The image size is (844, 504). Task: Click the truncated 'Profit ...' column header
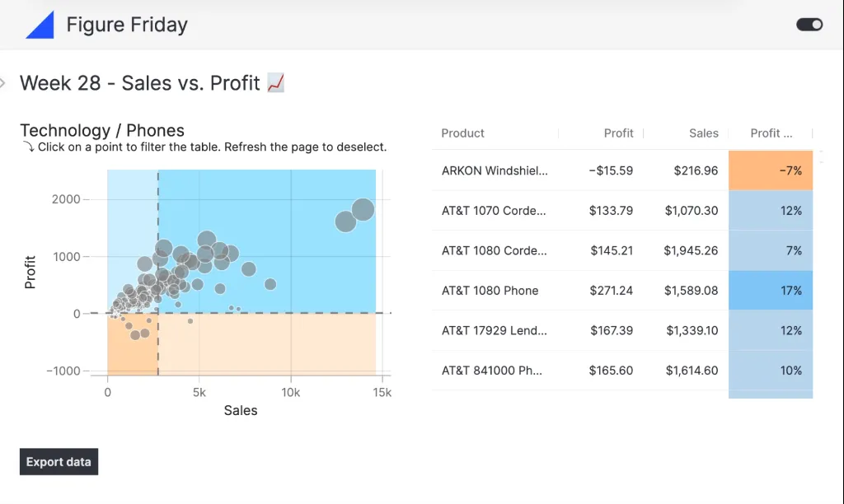pos(771,133)
